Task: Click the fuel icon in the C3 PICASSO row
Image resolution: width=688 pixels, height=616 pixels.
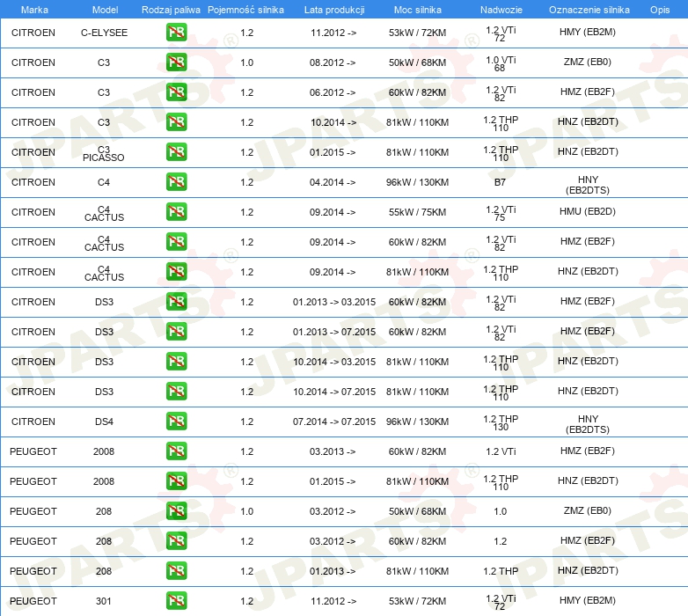Action: [x=176, y=152]
